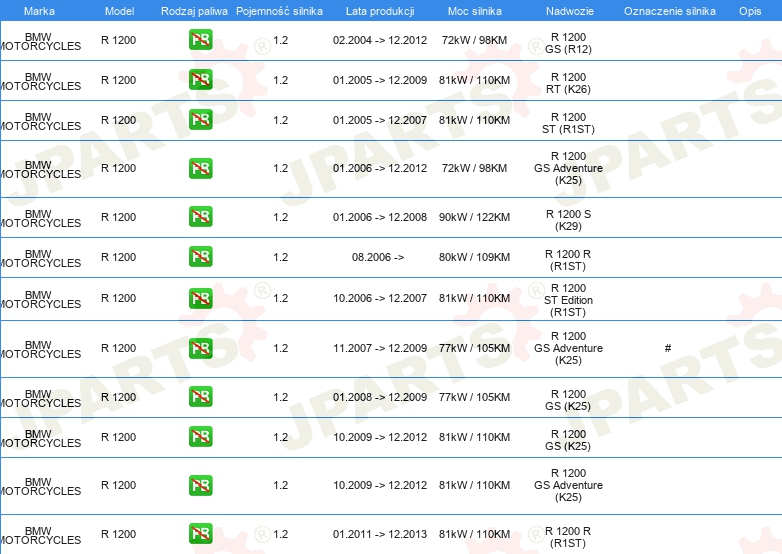
Task: Click the Rodzaj paliwa column header
Action: point(195,11)
